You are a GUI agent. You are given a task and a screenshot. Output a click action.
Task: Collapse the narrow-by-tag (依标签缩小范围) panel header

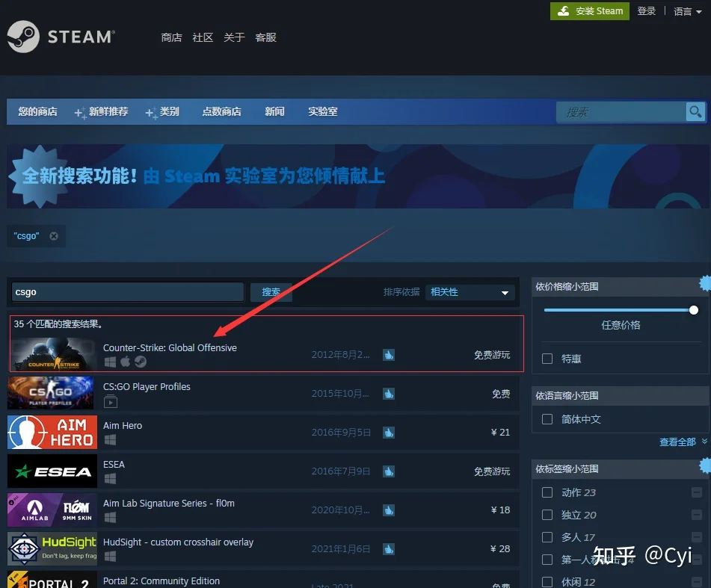click(x=621, y=469)
